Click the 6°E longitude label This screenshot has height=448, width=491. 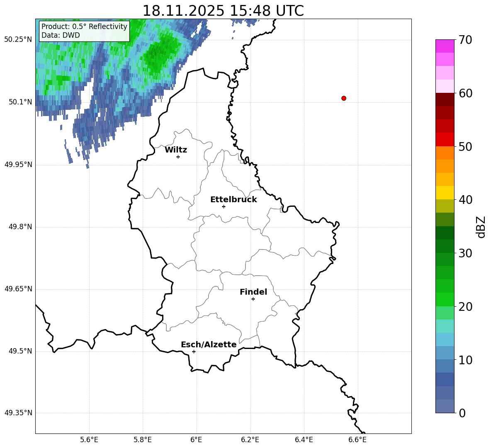click(x=196, y=440)
